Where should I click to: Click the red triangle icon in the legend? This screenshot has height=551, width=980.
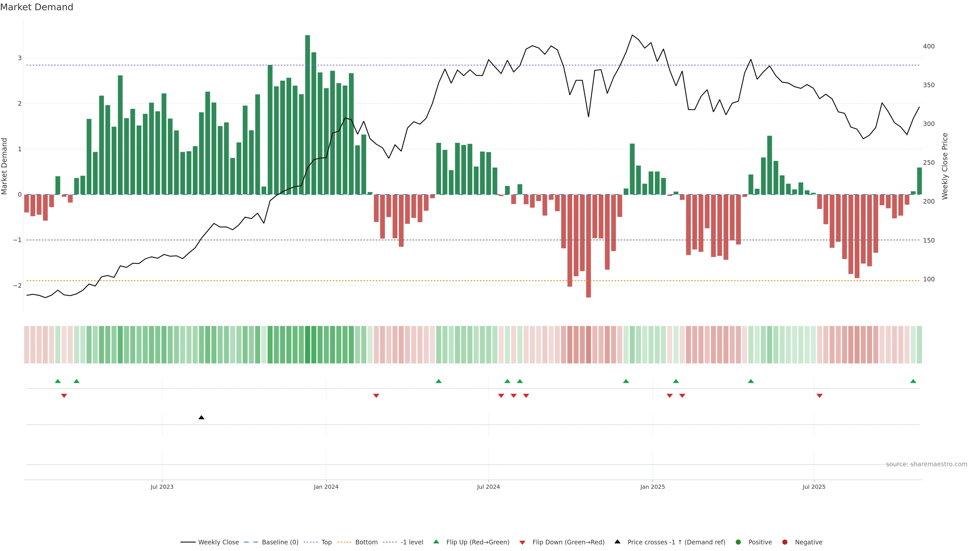[x=522, y=543]
